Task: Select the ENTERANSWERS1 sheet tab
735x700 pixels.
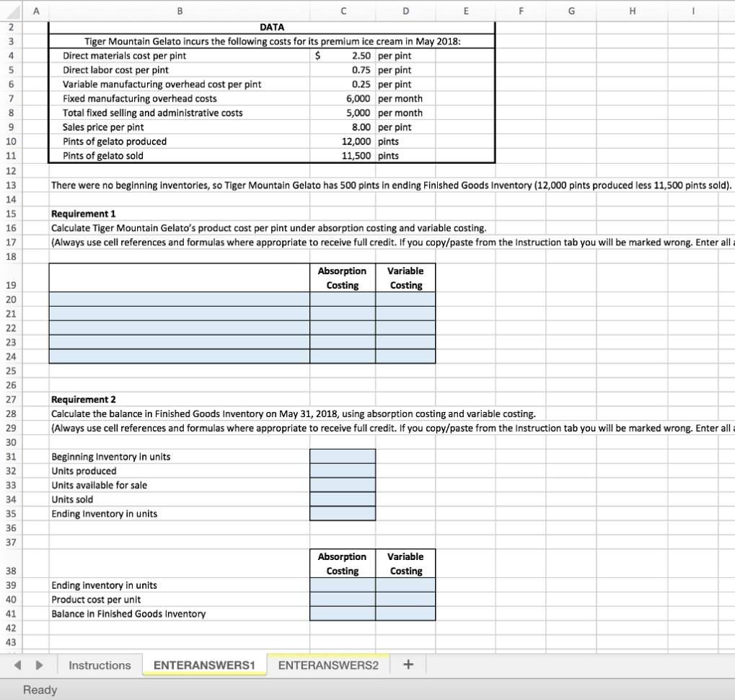Action: [204, 665]
